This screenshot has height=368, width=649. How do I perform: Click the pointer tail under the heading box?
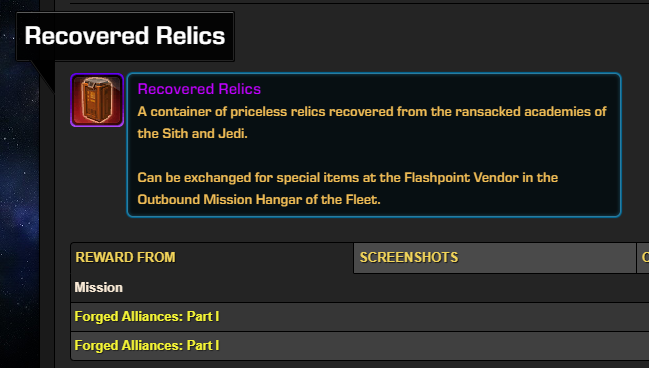click(x=43, y=76)
